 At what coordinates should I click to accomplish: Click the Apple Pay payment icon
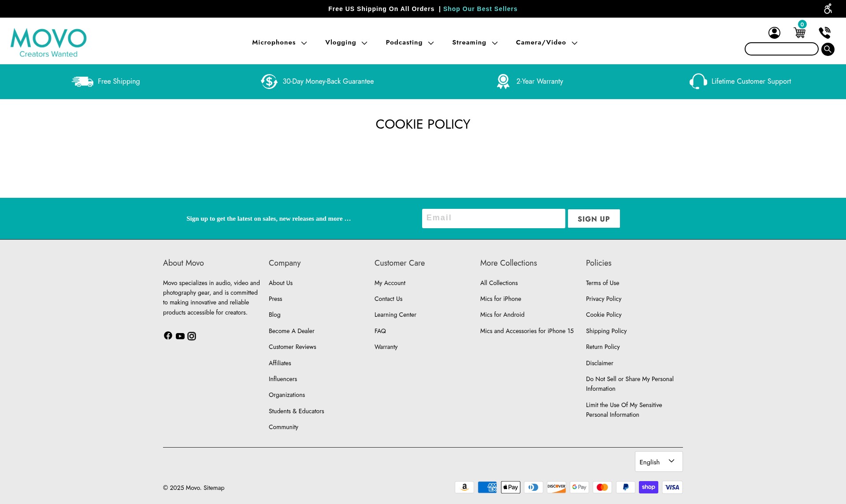point(511,487)
